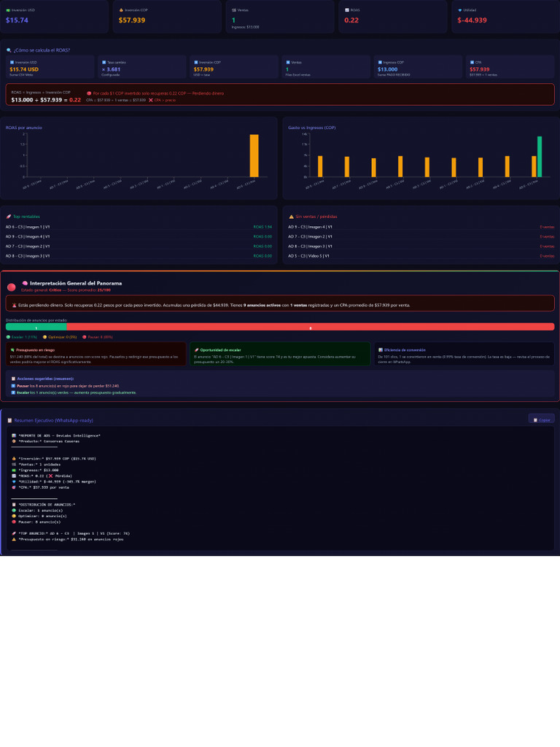Click the warning triangle icon beside Sin ventas / pérdidas
560x747 pixels.
click(x=292, y=217)
